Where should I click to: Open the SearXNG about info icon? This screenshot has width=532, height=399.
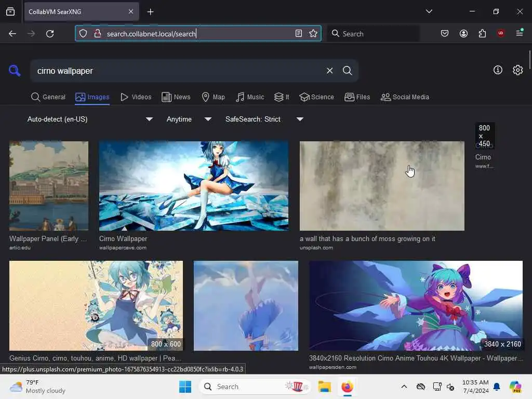tap(498, 70)
